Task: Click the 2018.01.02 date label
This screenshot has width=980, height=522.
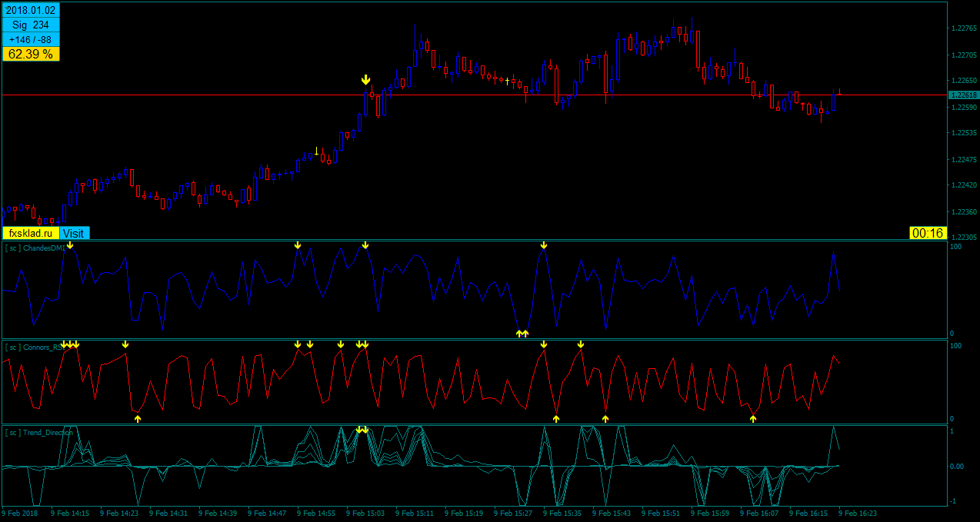Action: coord(31,11)
